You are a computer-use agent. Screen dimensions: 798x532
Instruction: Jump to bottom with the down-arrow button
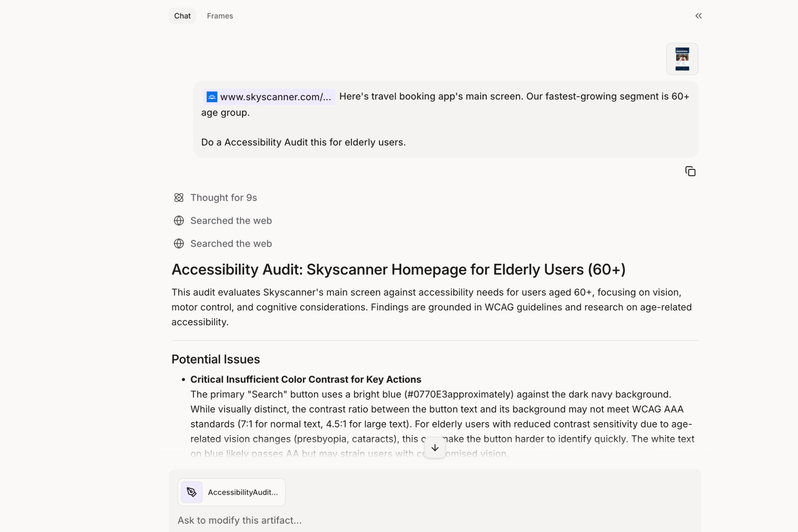[435, 448]
